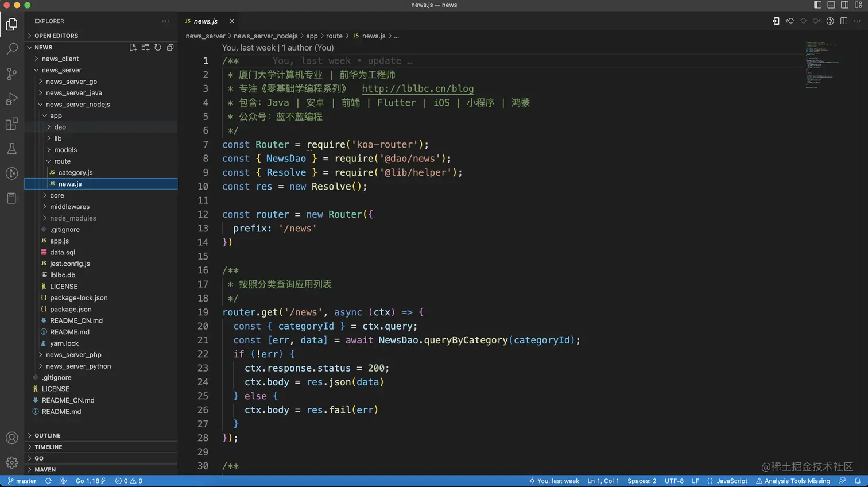Open package.json in the explorer
The width and height of the screenshot is (868, 487).
pyautogui.click(x=100, y=309)
